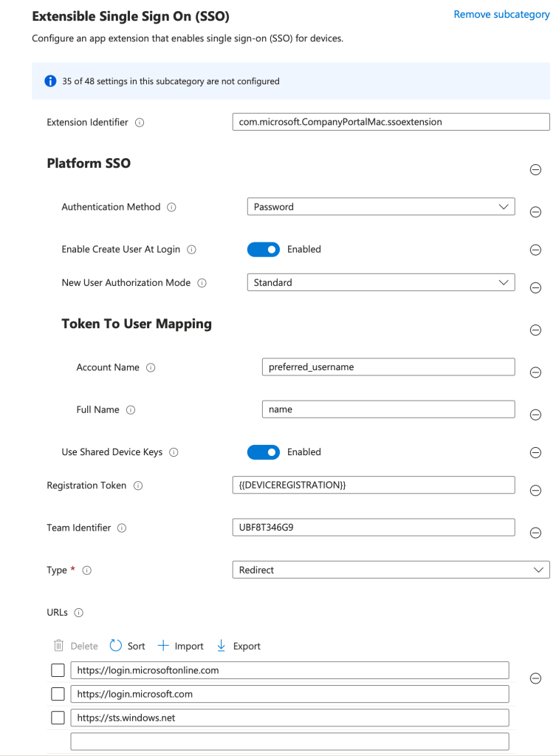Click the minus icon for Platform SSO heading

(536, 169)
